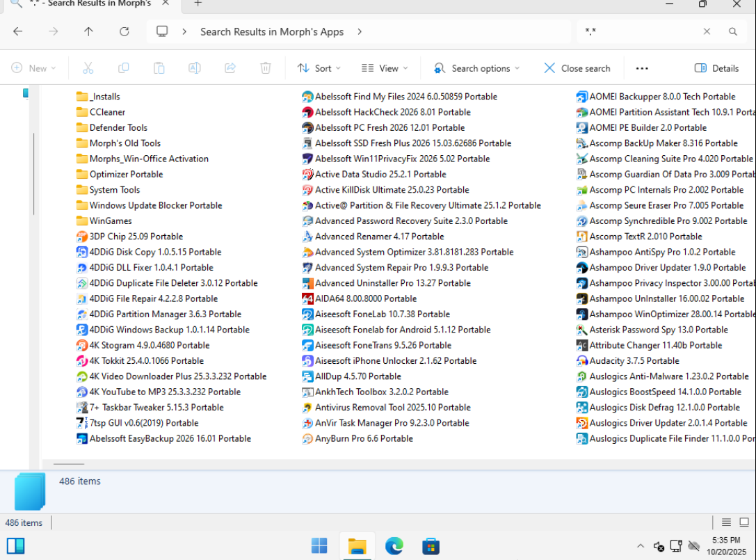Screen dimensions: 756x560
Task: Expand the Sort dropdown menu
Action: click(319, 68)
